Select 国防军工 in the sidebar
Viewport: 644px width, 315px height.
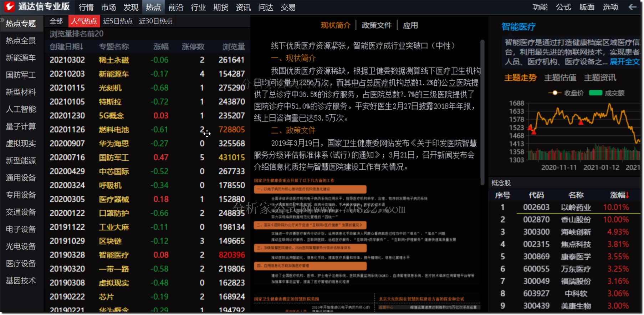point(21,75)
